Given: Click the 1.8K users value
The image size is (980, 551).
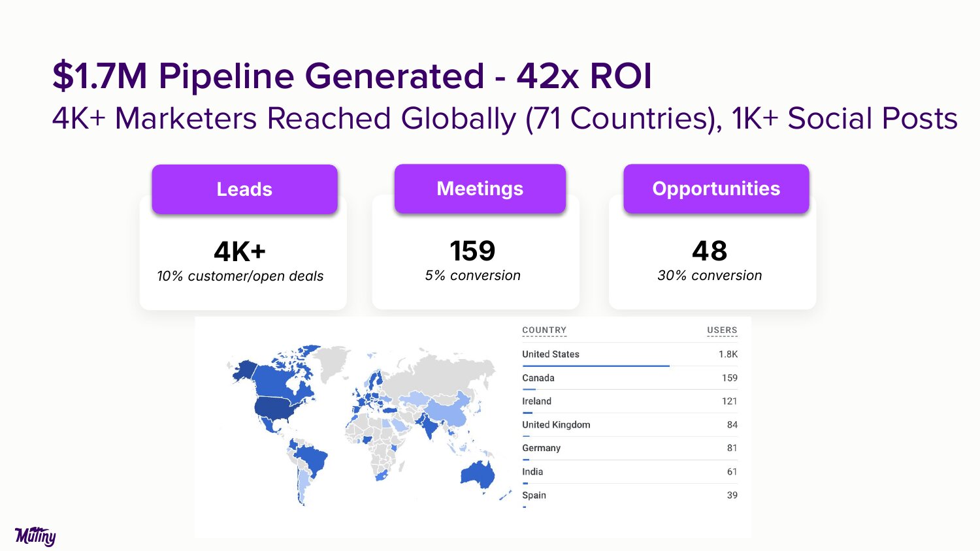Looking at the screenshot, I should [x=728, y=354].
